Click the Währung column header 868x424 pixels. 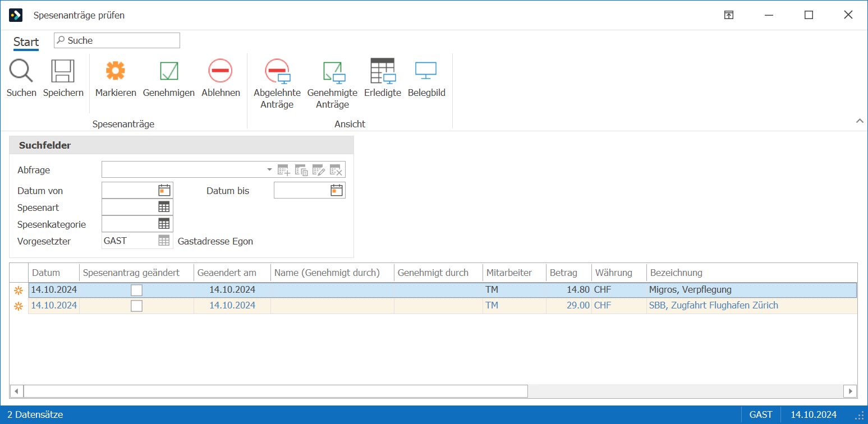(x=619, y=273)
